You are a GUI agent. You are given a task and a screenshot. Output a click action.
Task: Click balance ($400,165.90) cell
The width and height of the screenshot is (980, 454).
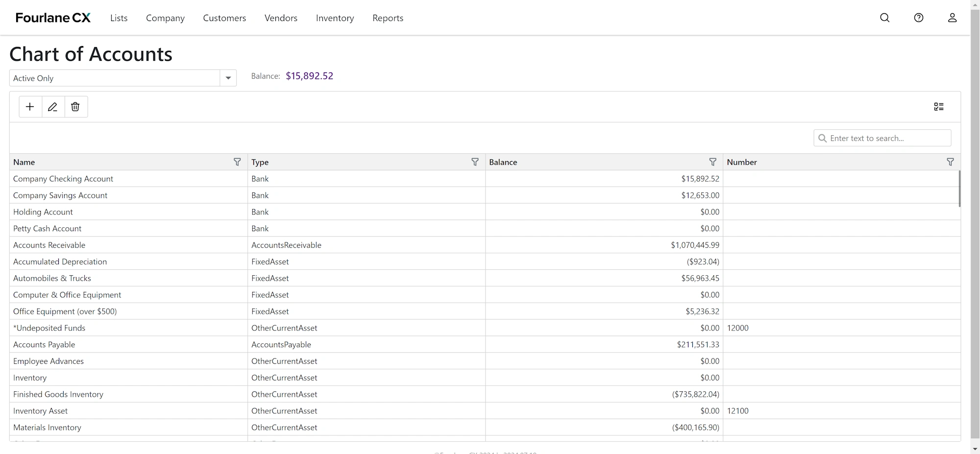tap(604, 428)
